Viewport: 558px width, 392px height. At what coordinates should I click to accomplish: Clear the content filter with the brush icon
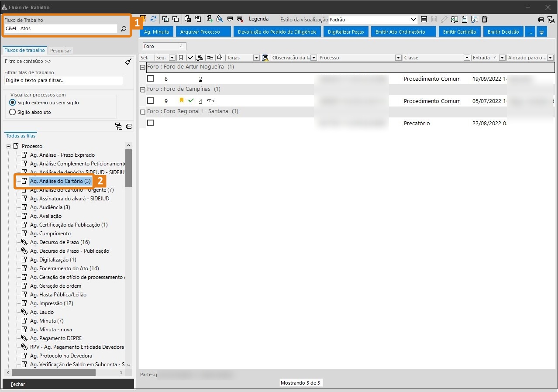(128, 62)
